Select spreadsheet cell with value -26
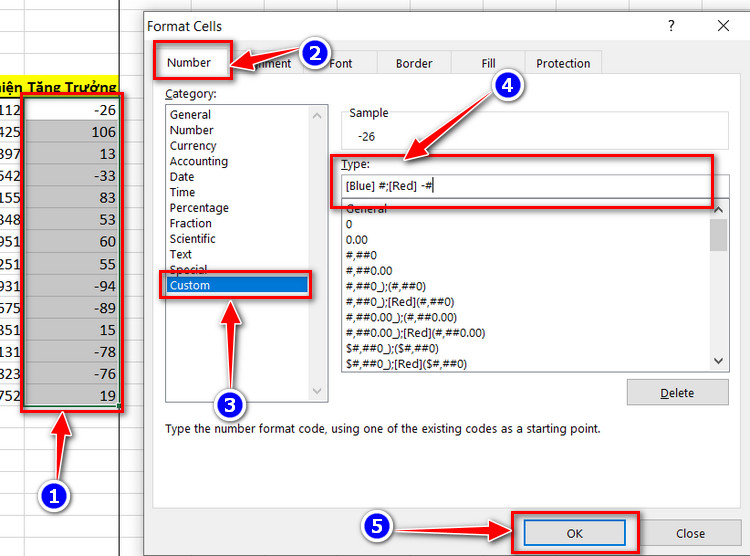750x556 pixels. pyautogui.click(x=72, y=110)
